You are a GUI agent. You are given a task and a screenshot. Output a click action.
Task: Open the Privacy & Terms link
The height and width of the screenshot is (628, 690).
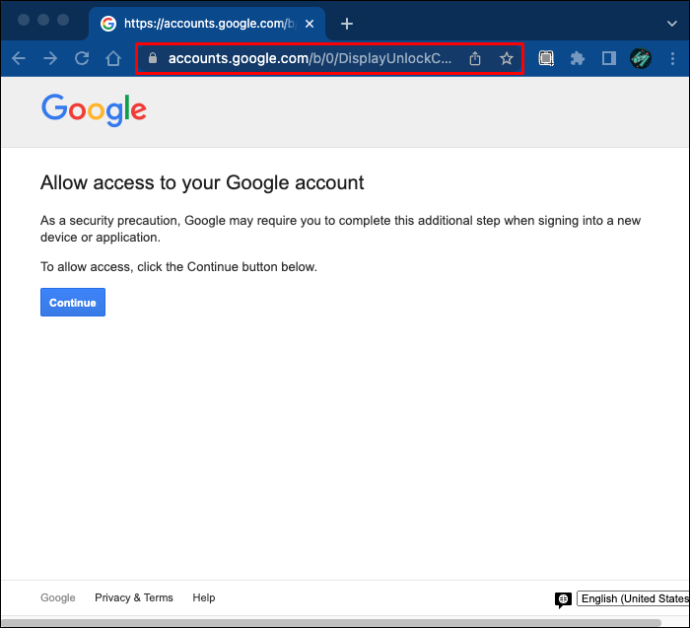tap(134, 598)
